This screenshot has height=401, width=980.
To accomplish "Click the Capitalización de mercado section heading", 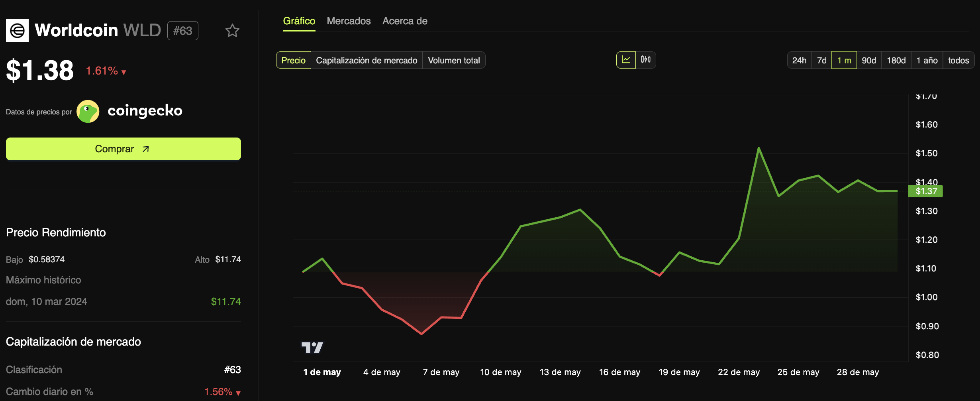I will pyautogui.click(x=73, y=342).
